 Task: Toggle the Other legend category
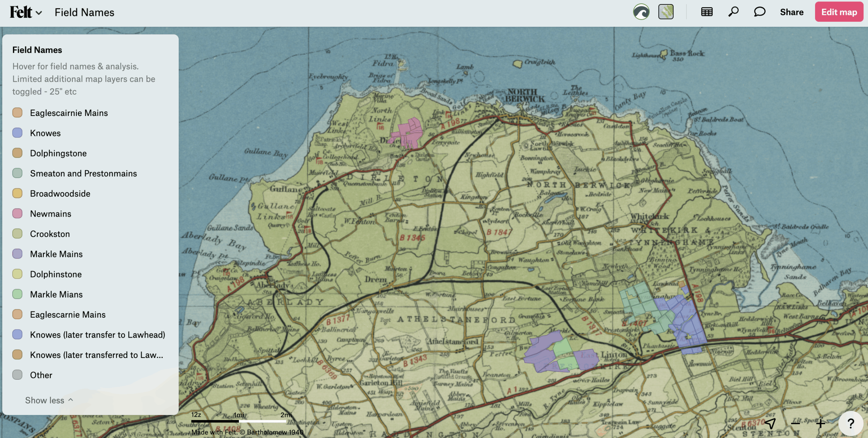[41, 375]
